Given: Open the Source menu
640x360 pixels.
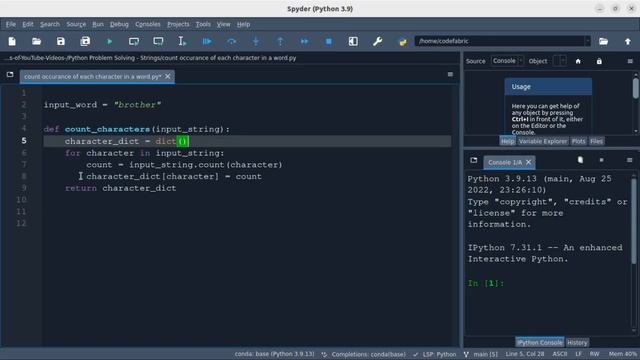Looking at the screenshot, I should click(76, 24).
